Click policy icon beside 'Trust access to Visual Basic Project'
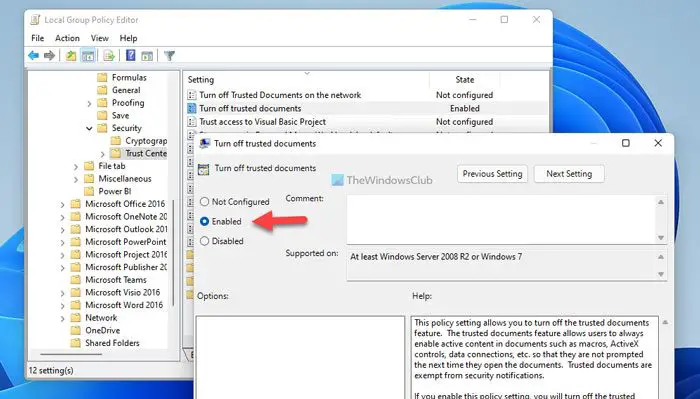700x399 pixels. pyautogui.click(x=192, y=122)
